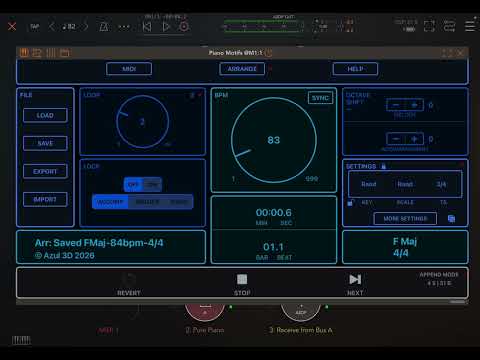
Task: Rewind to start with skip-back icon
Action: pos(147,26)
